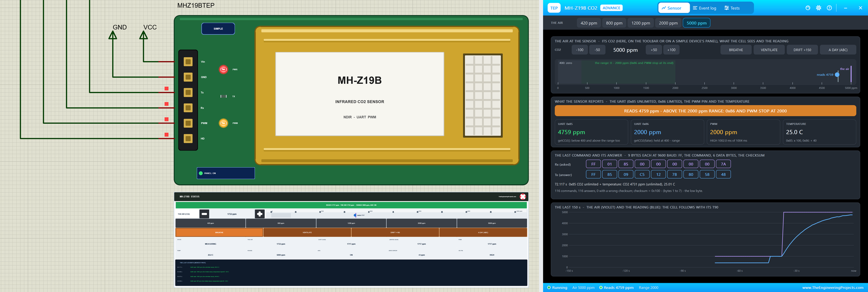Click the red PWR LED on the board
This screenshot has width=868, height=292.
223,69
